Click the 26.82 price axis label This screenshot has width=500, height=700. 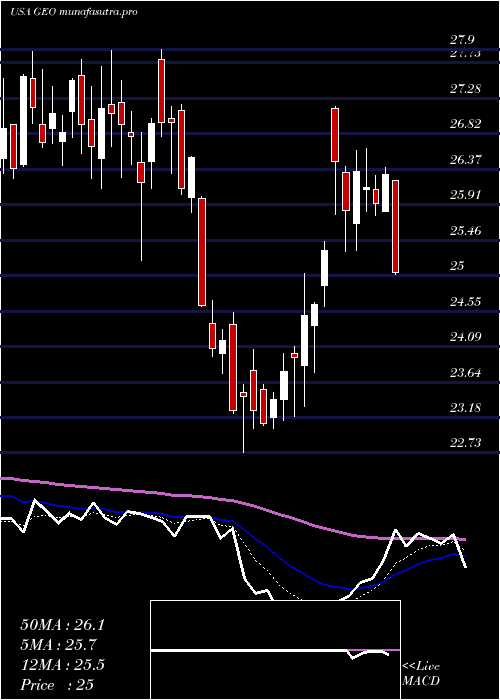coord(465,124)
